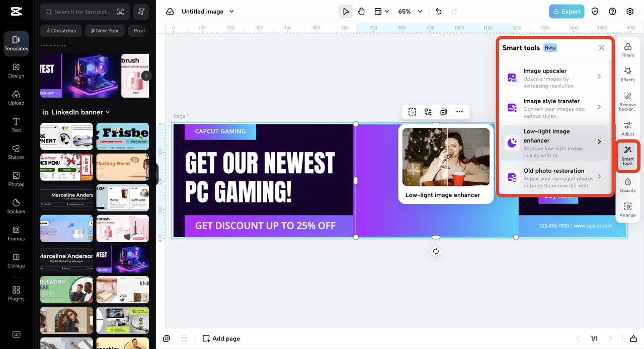Open the Image style transfer tool
The height and width of the screenshot is (349, 644).
pos(553,108)
